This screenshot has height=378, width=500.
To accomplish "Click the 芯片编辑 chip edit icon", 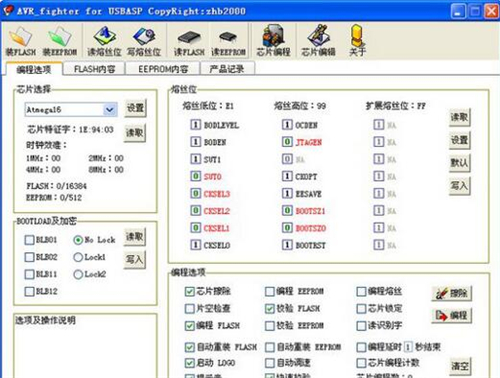I will click(318, 41).
